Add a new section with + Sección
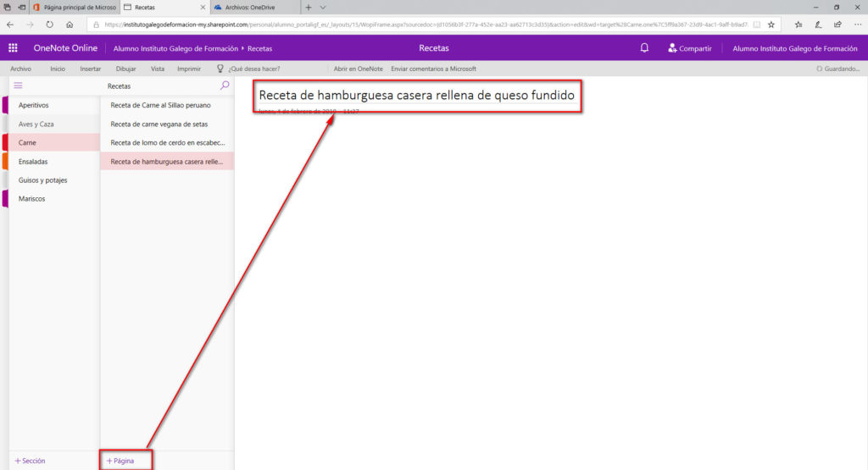 pyautogui.click(x=30, y=461)
